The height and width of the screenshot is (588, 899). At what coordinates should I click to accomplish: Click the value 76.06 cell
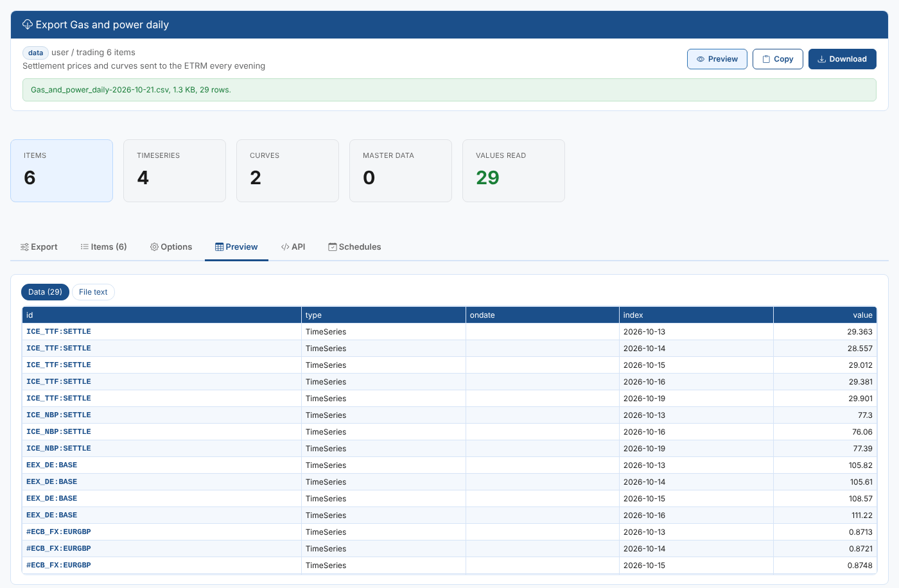coord(825,432)
